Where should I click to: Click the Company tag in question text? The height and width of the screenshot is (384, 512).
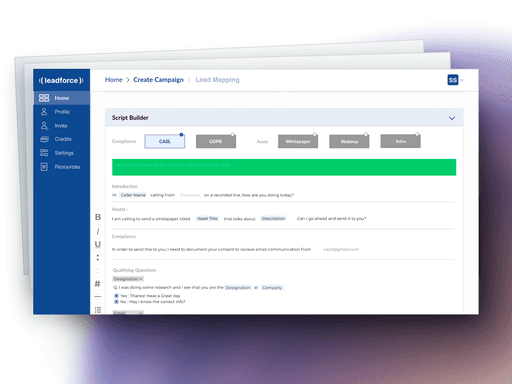(x=272, y=288)
